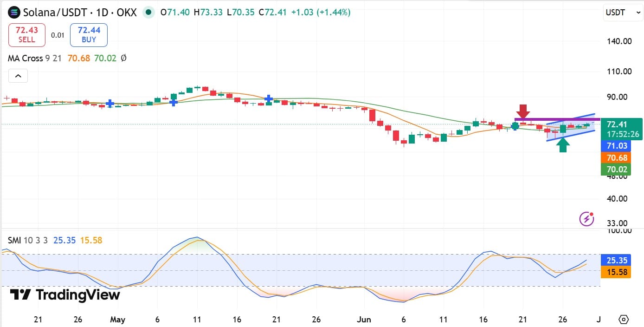Click the SMI 10 3 3 indicator label

[x=28, y=240]
